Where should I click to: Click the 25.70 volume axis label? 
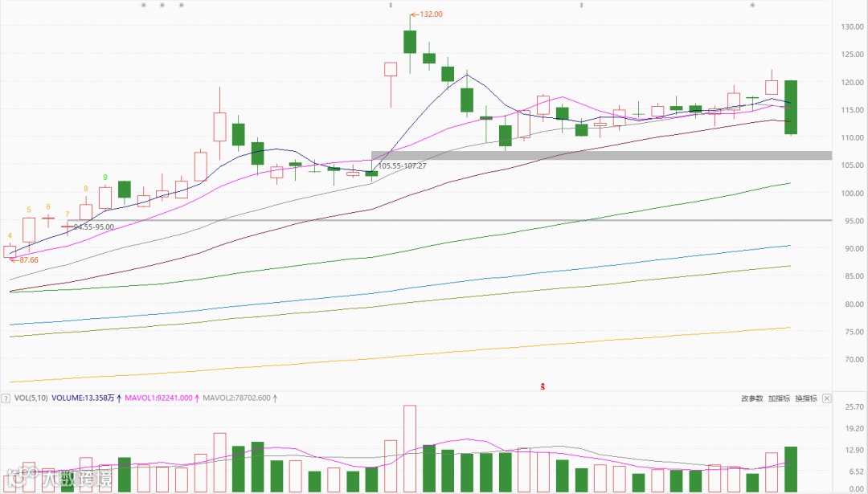pos(854,407)
